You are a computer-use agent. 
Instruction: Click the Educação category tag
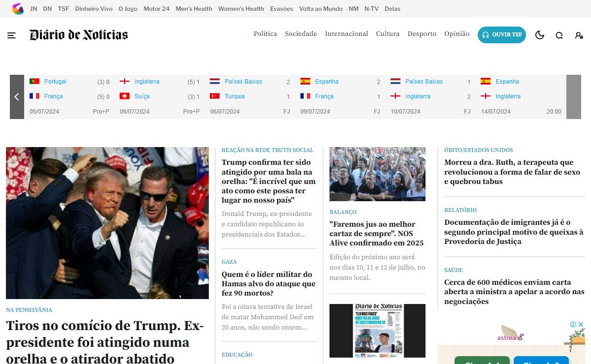[x=237, y=355]
